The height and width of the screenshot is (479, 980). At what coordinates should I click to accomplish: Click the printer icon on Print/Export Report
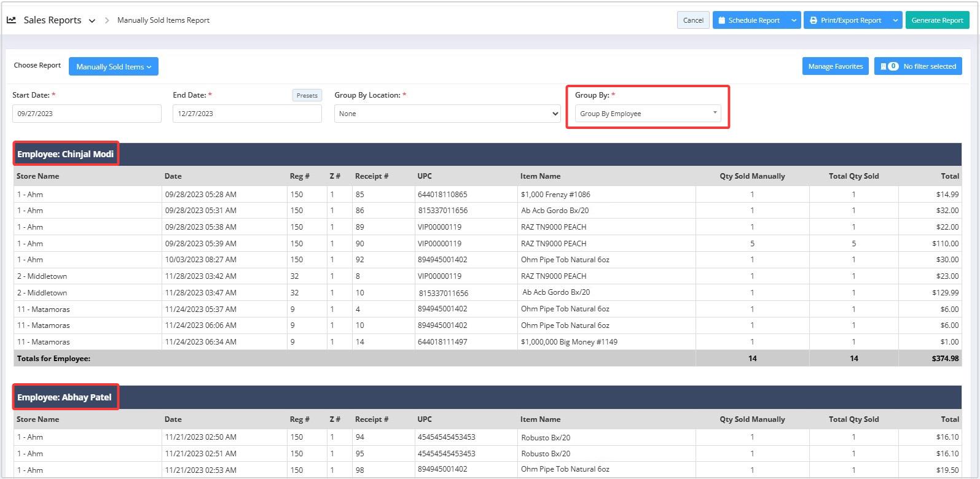[x=813, y=20]
